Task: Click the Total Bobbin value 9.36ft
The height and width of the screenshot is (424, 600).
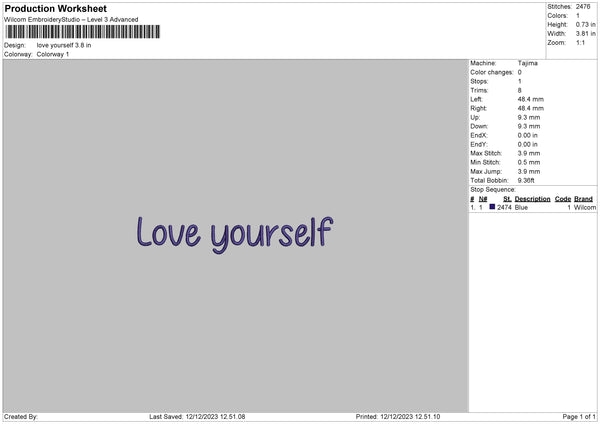Action: 526,180
